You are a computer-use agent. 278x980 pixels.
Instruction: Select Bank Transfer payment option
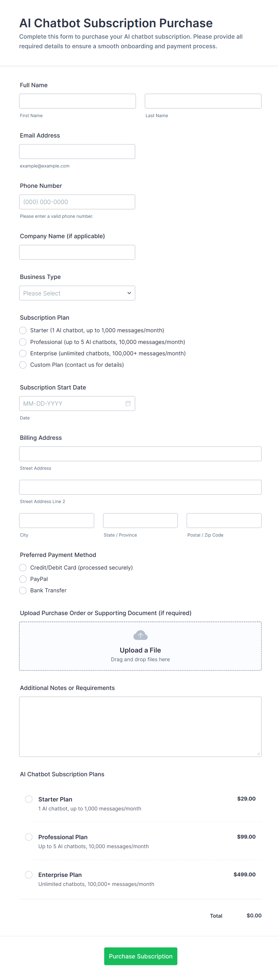23,591
